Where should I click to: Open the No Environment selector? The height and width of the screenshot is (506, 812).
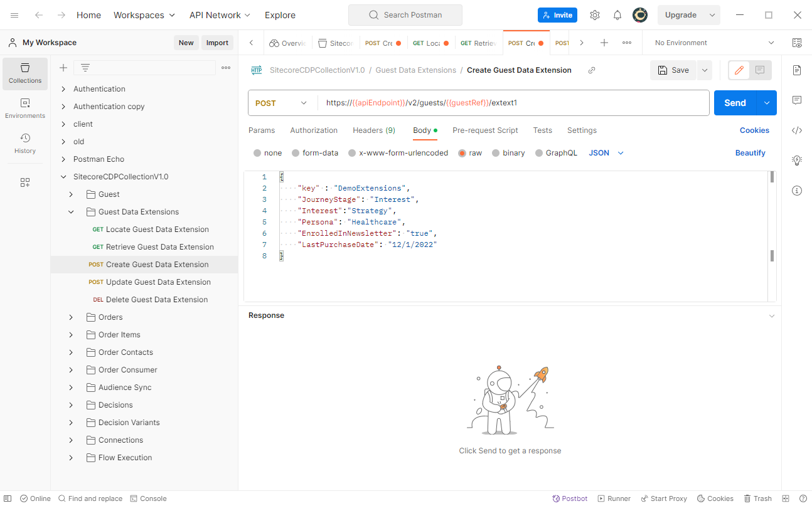714,43
